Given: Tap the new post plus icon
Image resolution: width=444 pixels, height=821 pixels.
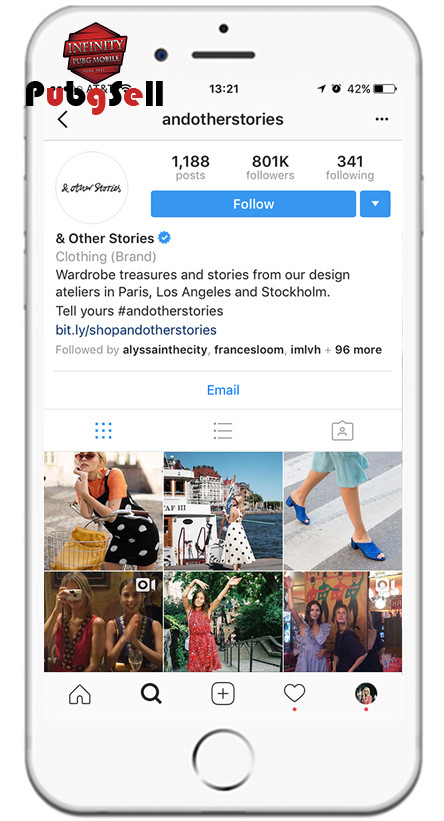Looking at the screenshot, I should click(223, 694).
